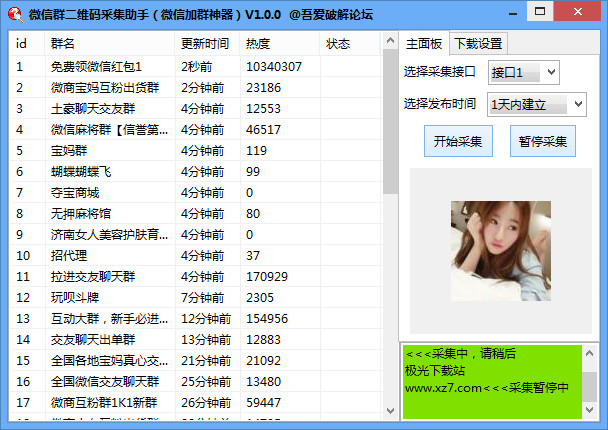Expand the 选择采集接口 dropdown showing 接口1
This screenshot has height=430, width=608.
[x=523, y=73]
